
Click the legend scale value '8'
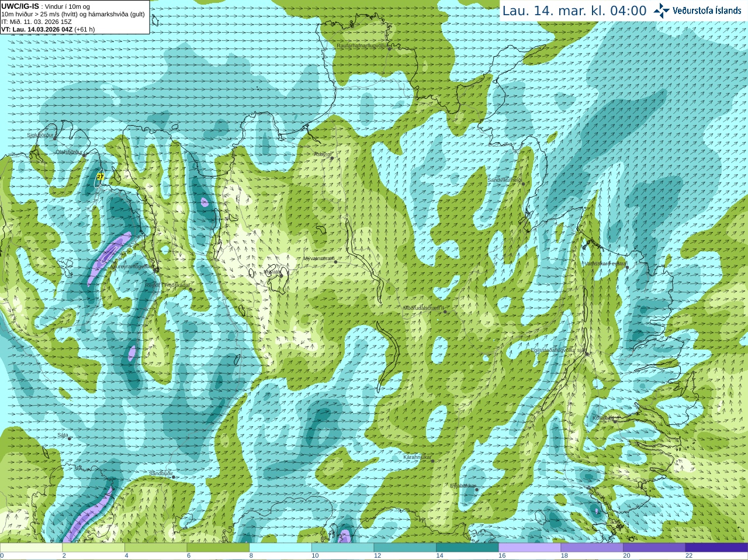click(x=251, y=556)
